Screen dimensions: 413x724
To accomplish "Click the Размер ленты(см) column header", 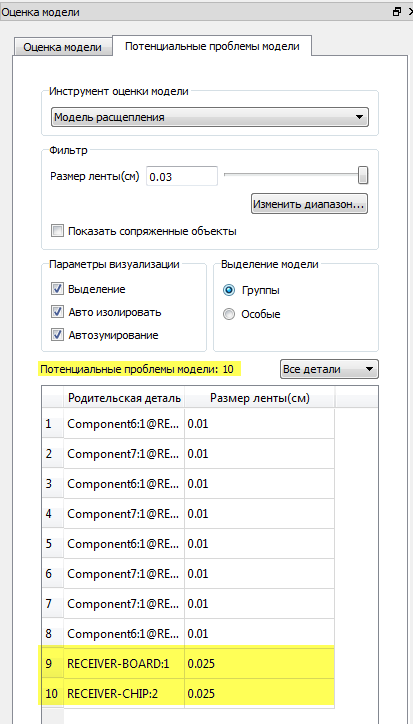I will [x=260, y=398].
